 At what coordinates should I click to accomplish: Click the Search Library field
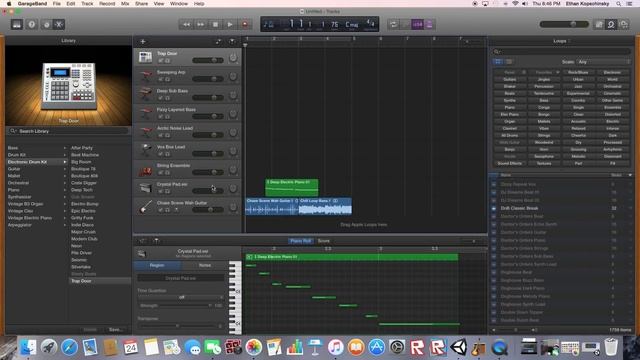point(68,131)
